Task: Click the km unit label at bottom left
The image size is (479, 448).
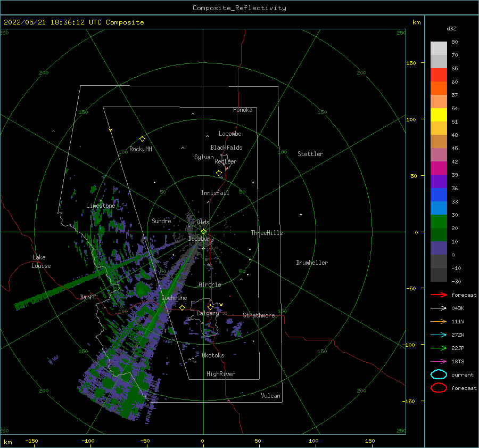Action: click(x=7, y=442)
